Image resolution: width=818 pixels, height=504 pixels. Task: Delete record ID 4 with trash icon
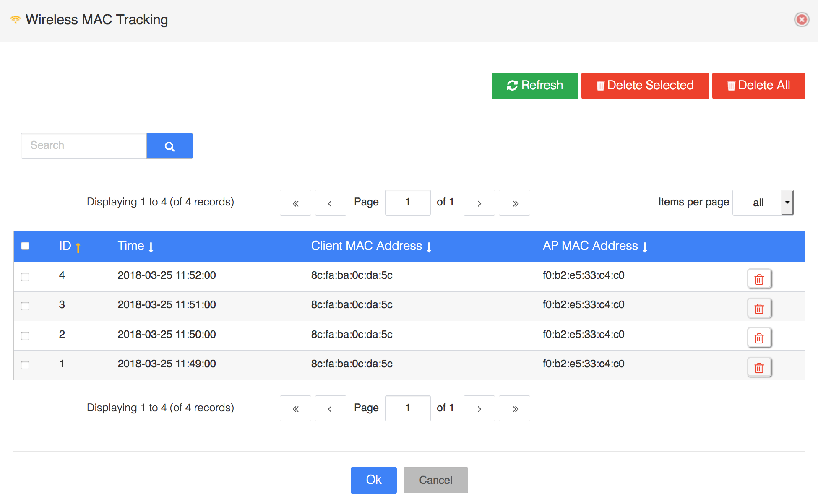[x=759, y=279]
